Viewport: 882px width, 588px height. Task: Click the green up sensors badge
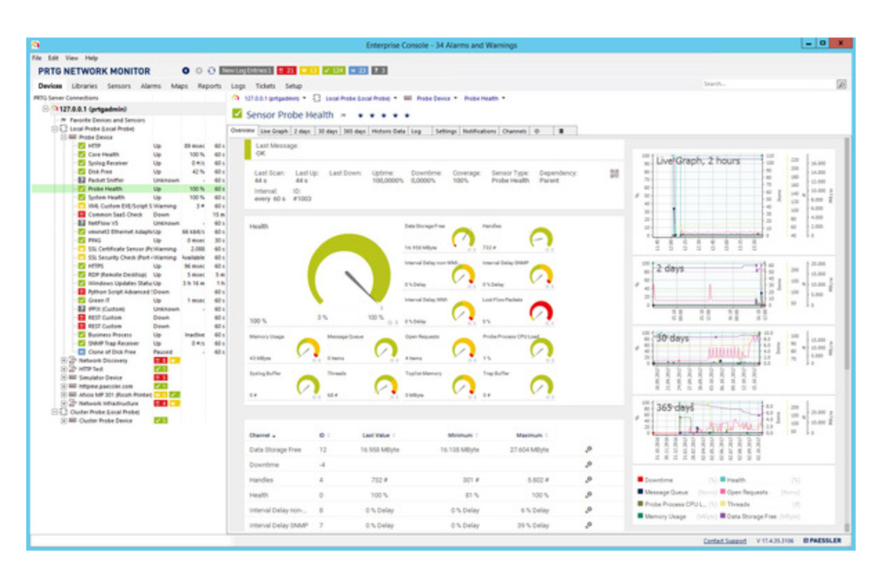click(334, 70)
